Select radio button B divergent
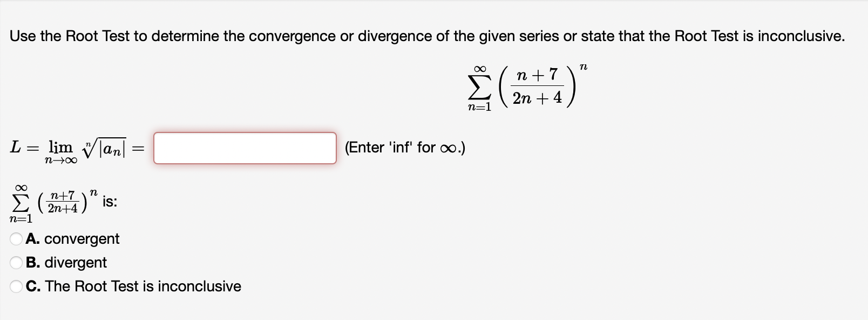 click(x=17, y=262)
